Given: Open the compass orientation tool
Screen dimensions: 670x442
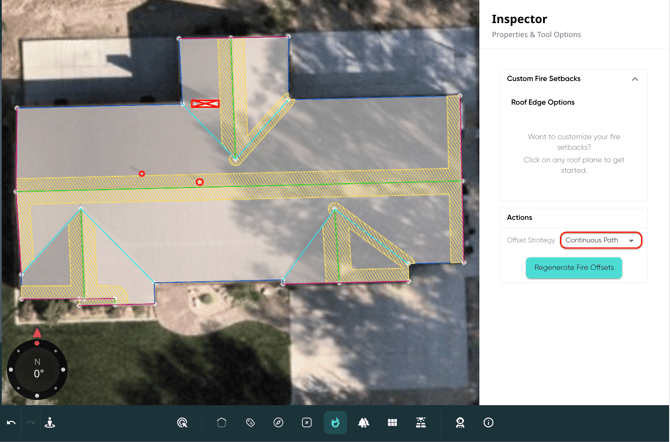Looking at the screenshot, I should 279,423.
